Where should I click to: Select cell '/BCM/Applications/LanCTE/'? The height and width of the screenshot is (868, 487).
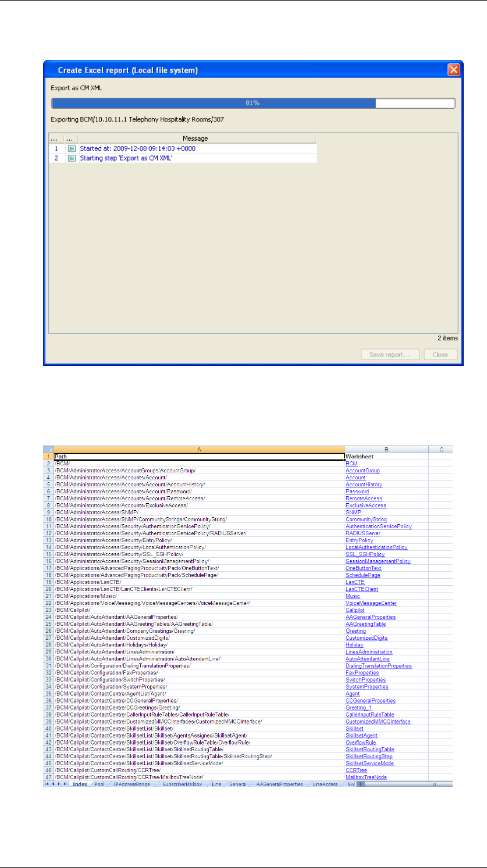coord(199,582)
